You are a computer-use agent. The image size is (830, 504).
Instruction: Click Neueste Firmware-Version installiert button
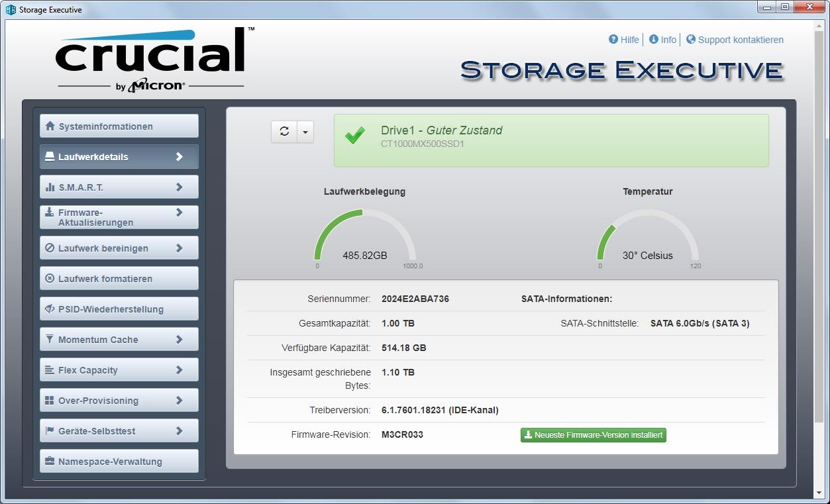(594, 435)
